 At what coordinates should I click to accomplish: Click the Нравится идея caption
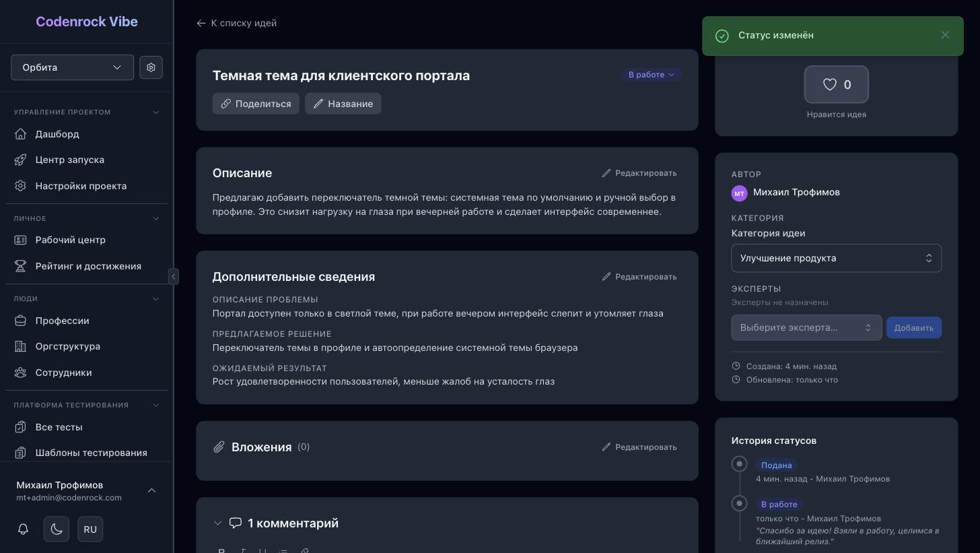[837, 115]
